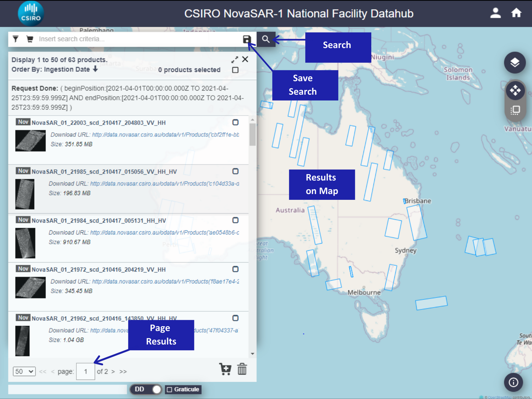Open download URL for NovaSAR_01_21985
Screen dimensions: 532x399
click(x=164, y=183)
